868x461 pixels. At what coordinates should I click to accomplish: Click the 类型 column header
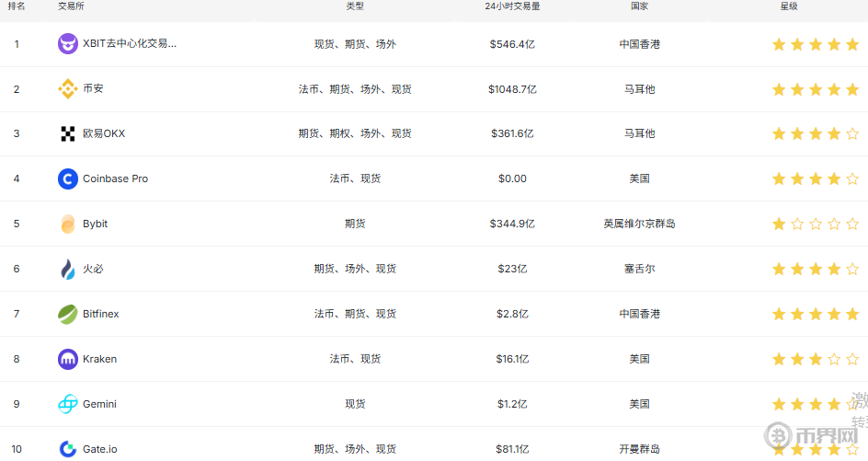355,6
